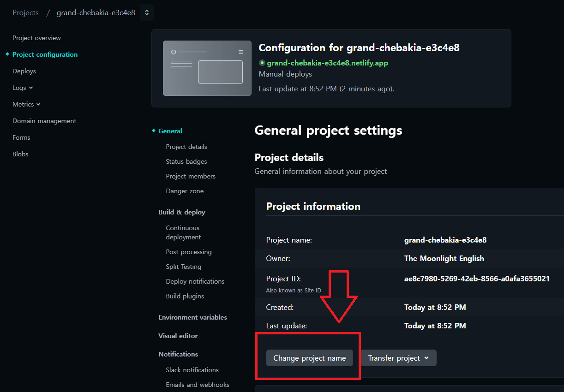
Task: Open the grand-chebakia-e3c4e8.netlify.app site link
Action: pos(328,63)
